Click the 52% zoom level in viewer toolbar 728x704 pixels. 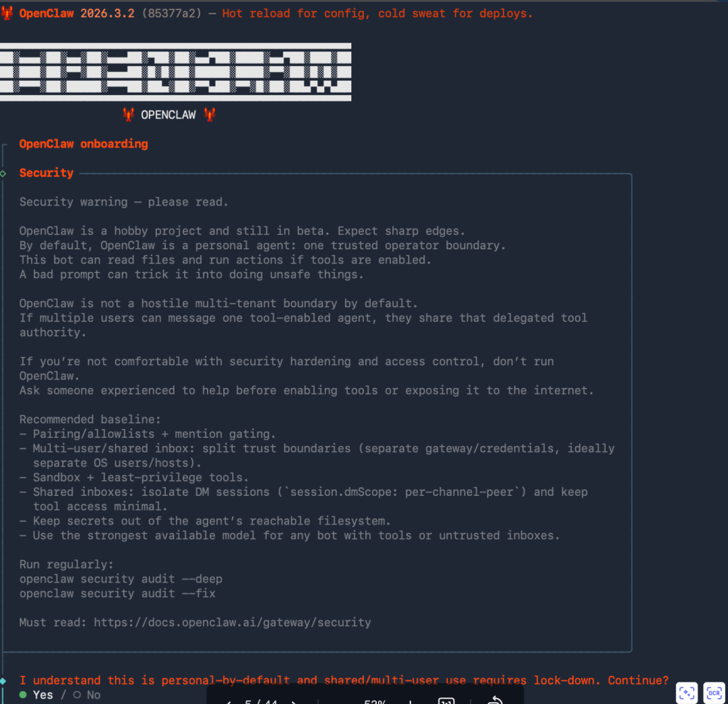coord(375,701)
